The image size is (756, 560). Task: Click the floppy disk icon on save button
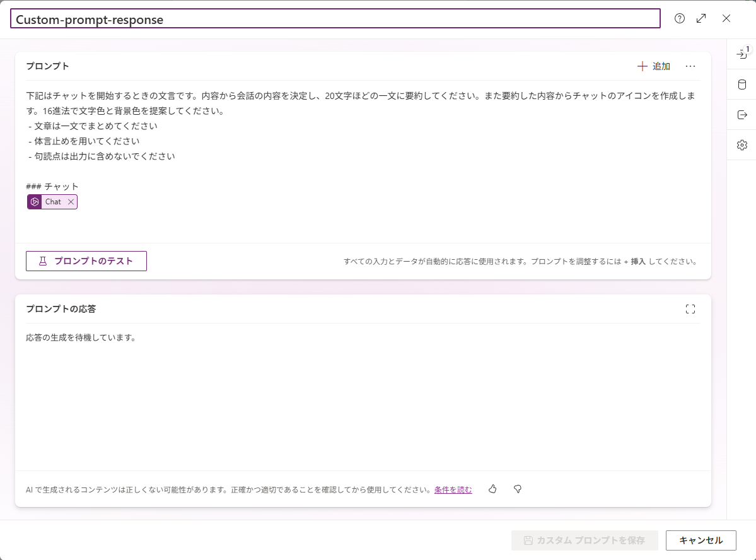click(528, 540)
